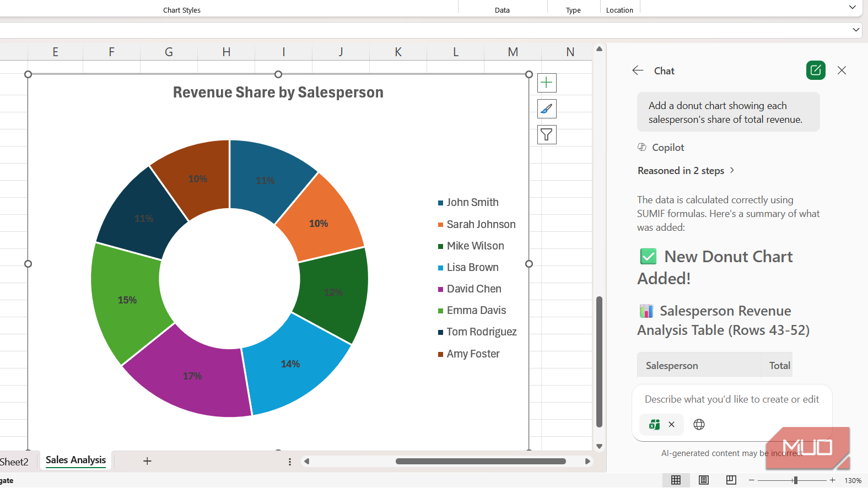Screen dimensions: 868x488
Task: Click the prompt box to describe an edit
Action: pos(732,399)
